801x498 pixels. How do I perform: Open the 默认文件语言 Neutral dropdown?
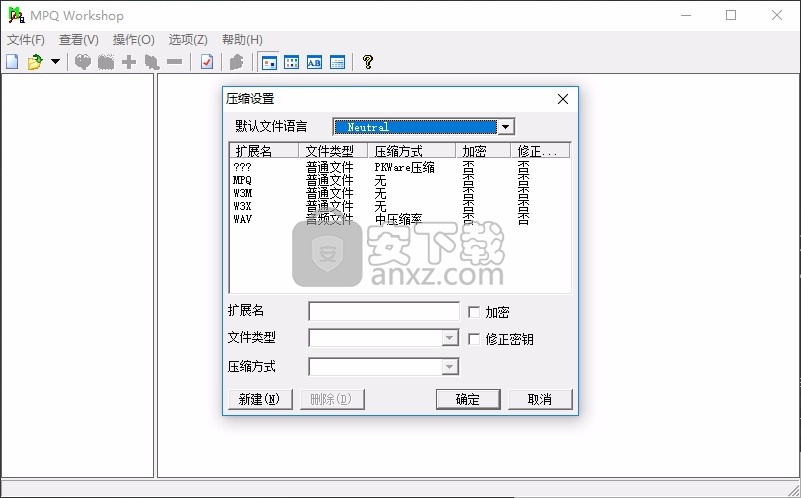(x=506, y=127)
